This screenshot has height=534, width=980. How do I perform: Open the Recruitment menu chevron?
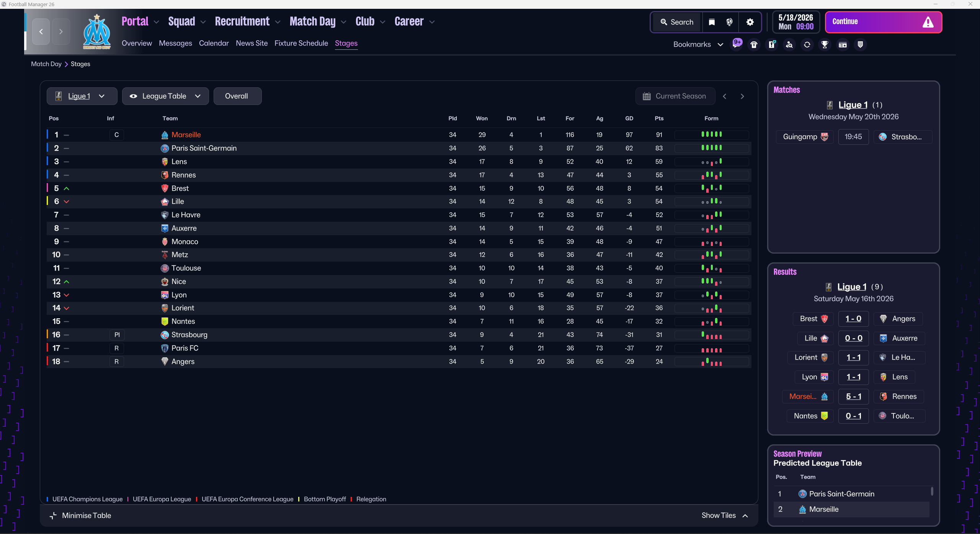[x=278, y=22]
